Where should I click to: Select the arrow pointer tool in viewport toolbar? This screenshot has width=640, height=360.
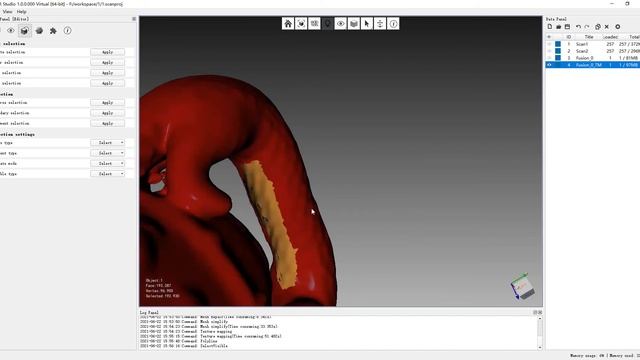367,24
